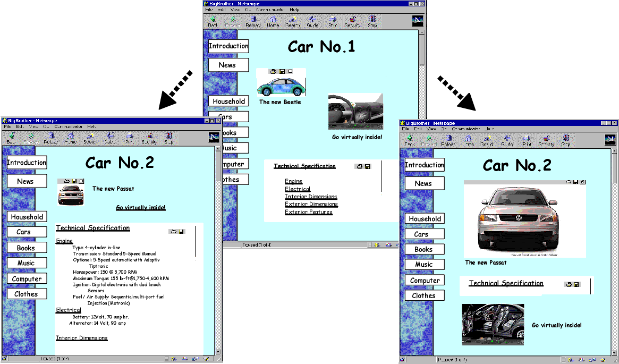Open the Communicator menu in the large Passat photo window
This screenshot has height=364, width=619.
point(466,129)
